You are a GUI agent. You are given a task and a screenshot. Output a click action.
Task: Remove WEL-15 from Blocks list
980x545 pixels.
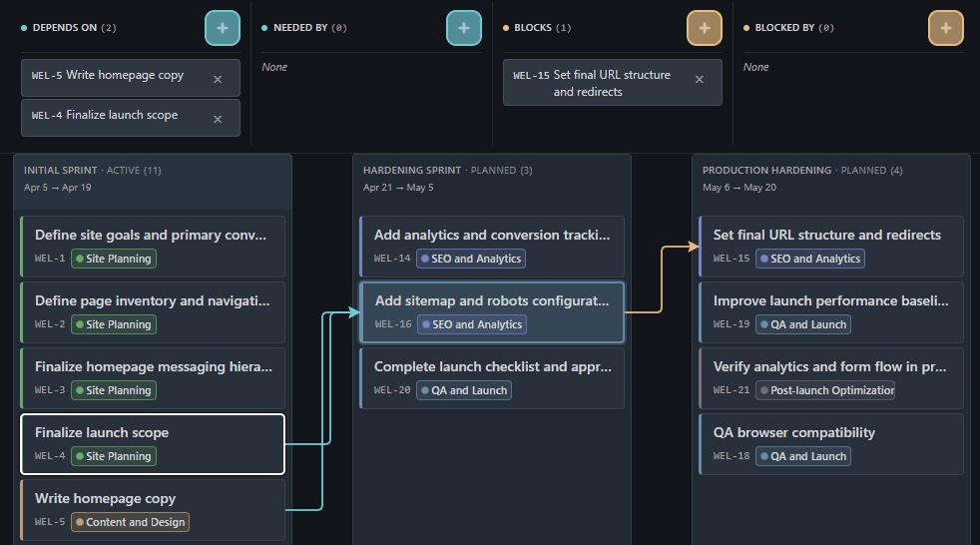(x=700, y=80)
